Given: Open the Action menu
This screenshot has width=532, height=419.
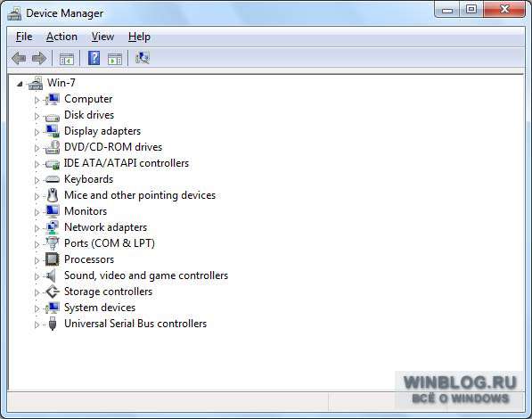Looking at the screenshot, I should pyautogui.click(x=61, y=37).
